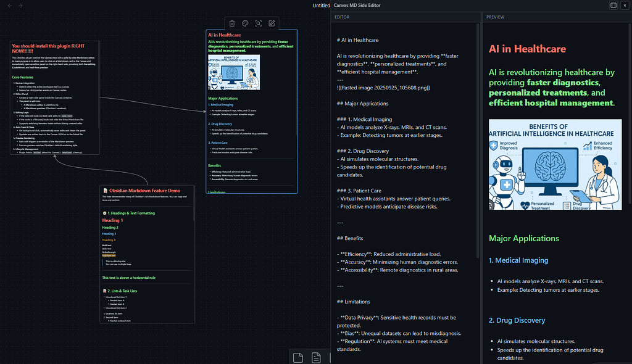Delete the selected node using the trash icon
This screenshot has height=364, width=632.
[231, 23]
